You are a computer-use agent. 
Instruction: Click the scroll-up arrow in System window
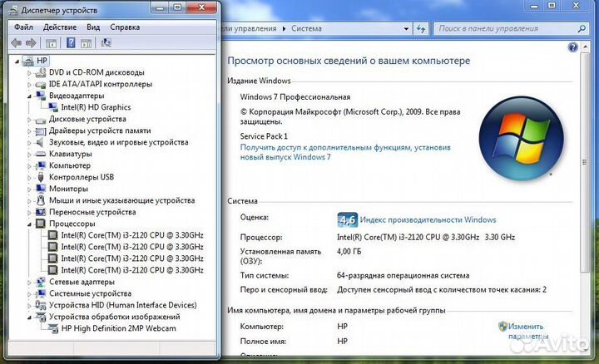[x=585, y=47]
